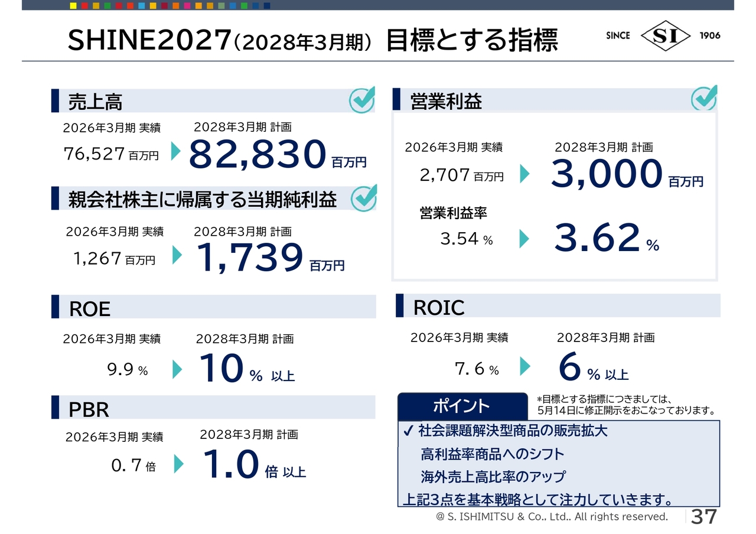Click the teal arrow before 3,000 百万円

(x=524, y=174)
